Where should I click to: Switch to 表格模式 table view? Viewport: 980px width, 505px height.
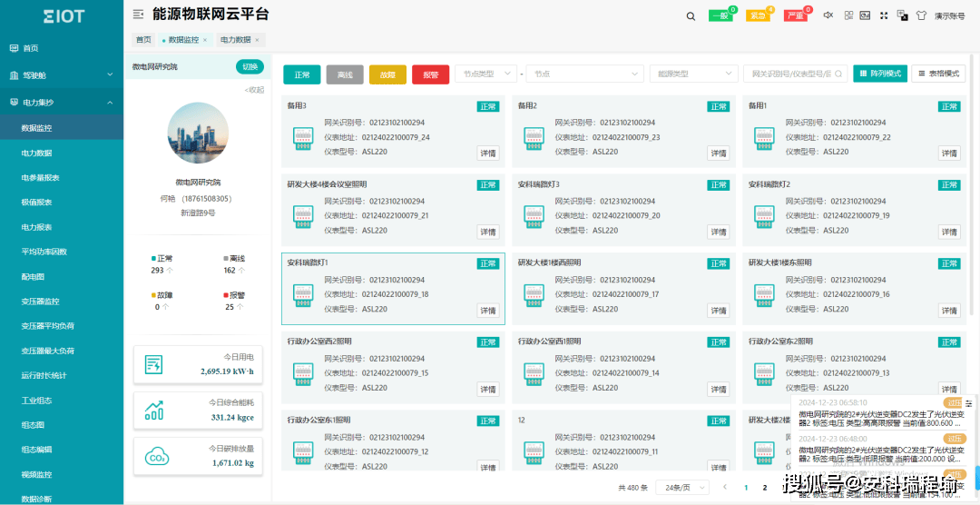(938, 74)
